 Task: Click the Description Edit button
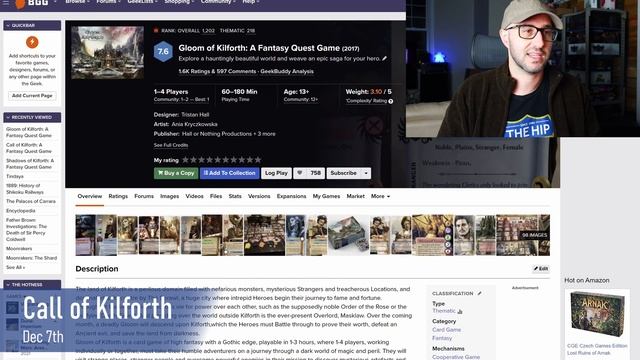[541, 269]
